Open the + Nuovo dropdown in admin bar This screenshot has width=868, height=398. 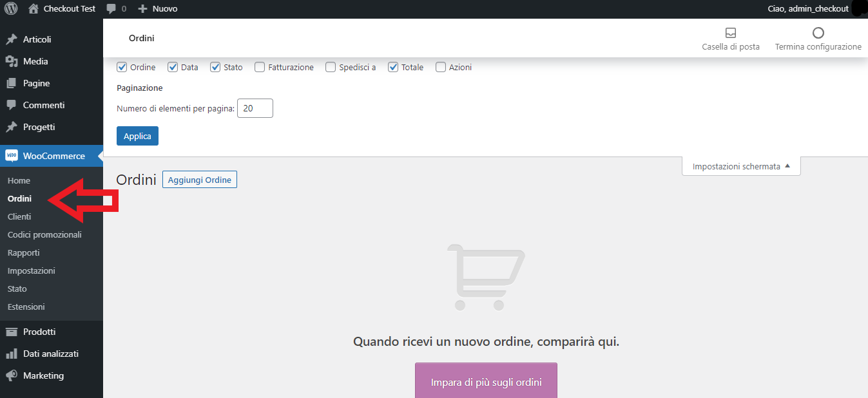pyautogui.click(x=158, y=9)
